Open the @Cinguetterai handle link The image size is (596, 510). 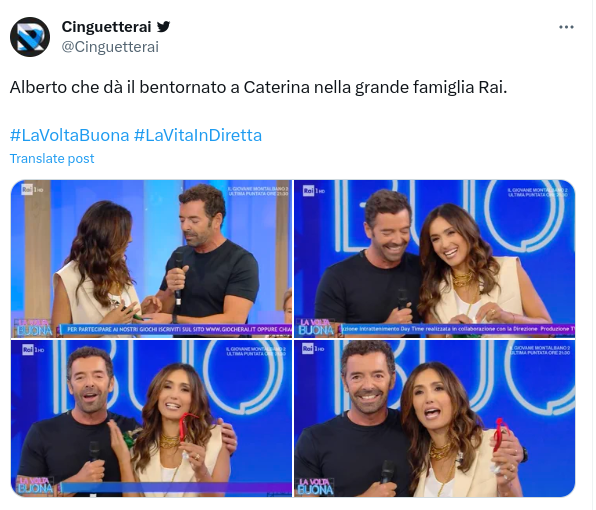tap(110, 47)
